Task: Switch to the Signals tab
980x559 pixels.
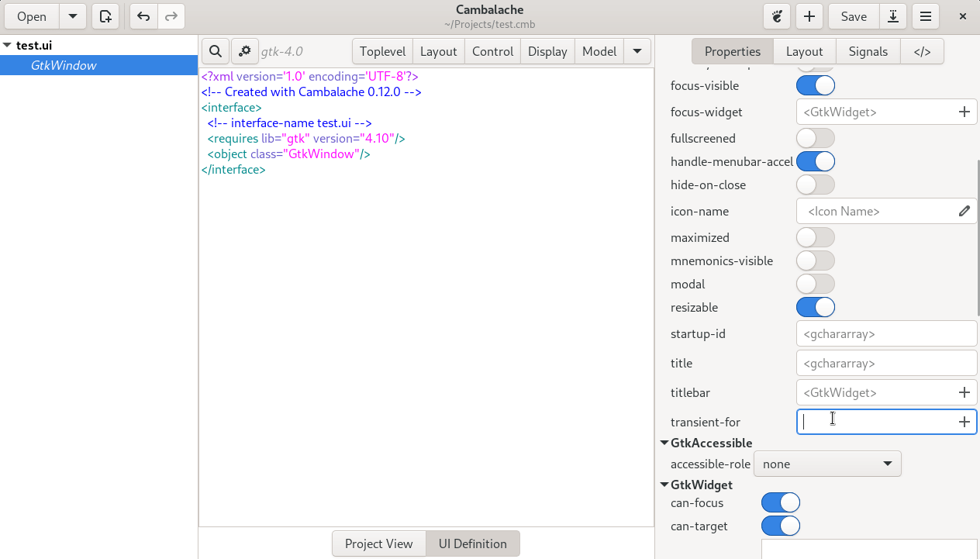Action: point(868,51)
